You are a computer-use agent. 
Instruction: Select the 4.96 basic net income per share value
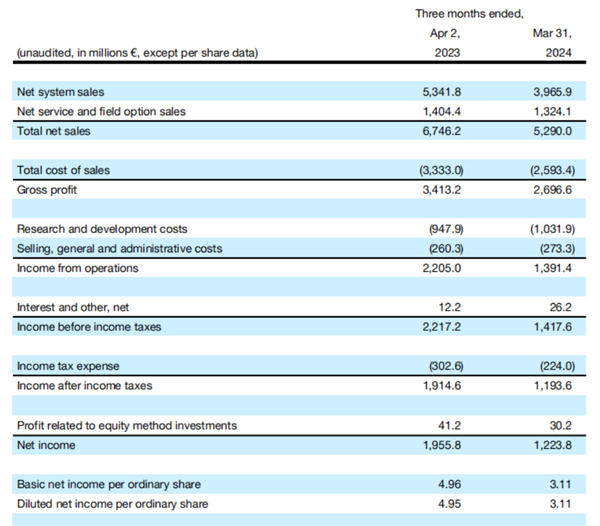tap(450, 484)
